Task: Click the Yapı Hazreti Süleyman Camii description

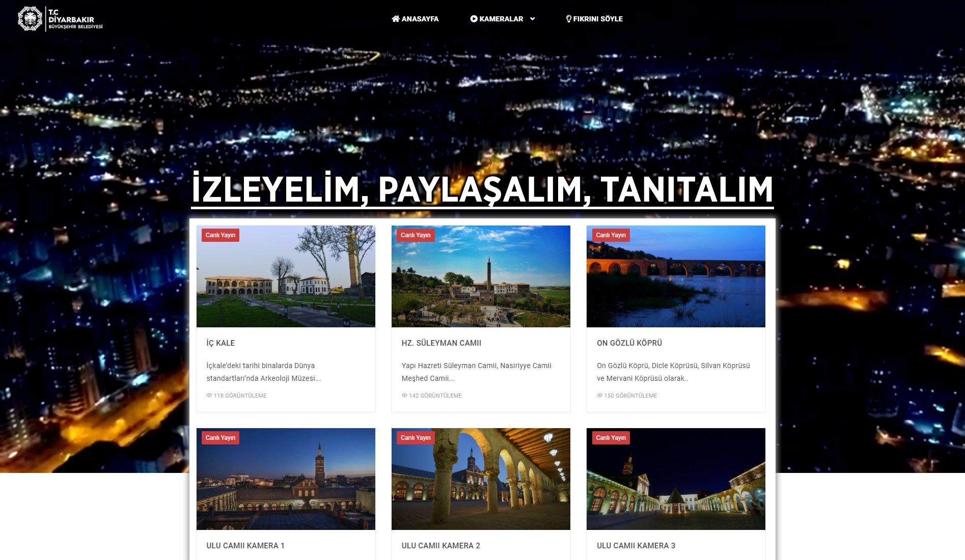Action: [x=477, y=372]
